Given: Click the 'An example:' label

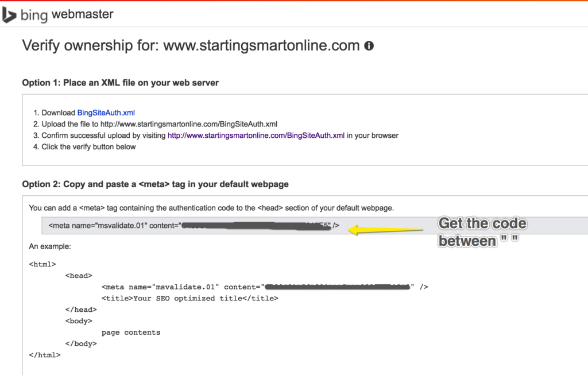Looking at the screenshot, I should pyautogui.click(x=50, y=246).
